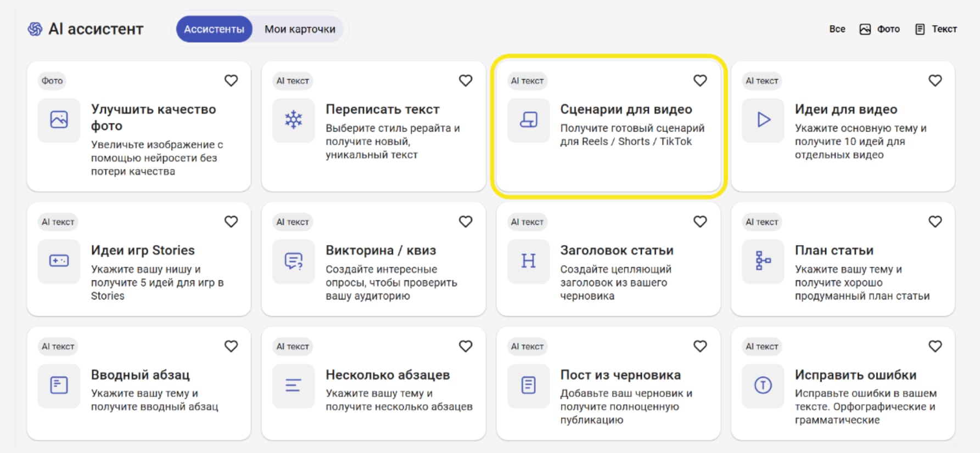This screenshot has width=980, height=453.
Task: Select the Все filter
Action: coord(837,29)
